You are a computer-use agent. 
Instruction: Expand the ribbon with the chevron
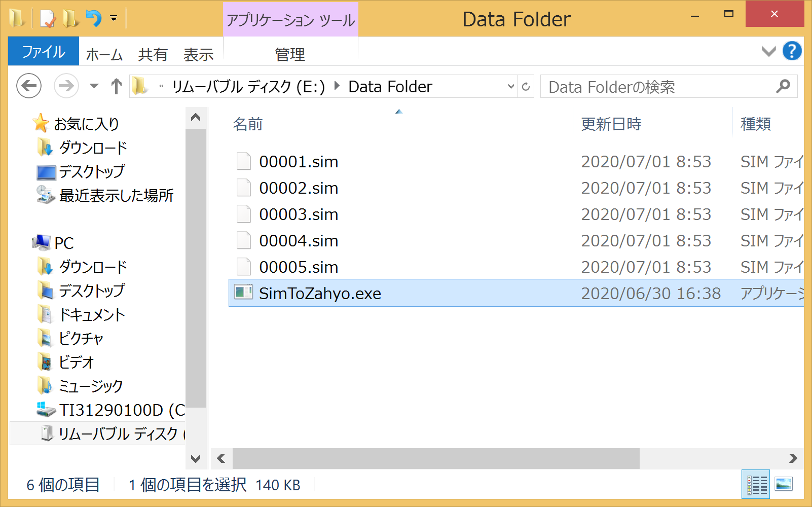coord(768,51)
